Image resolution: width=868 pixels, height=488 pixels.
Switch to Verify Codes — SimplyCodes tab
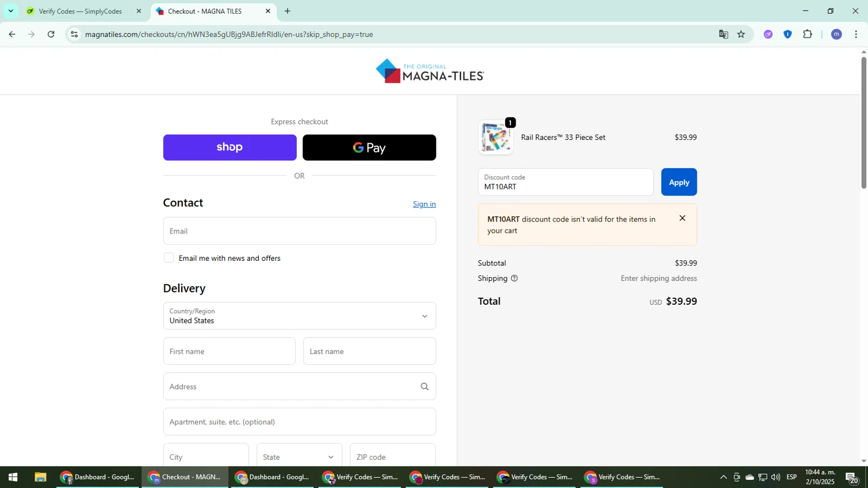point(79,11)
